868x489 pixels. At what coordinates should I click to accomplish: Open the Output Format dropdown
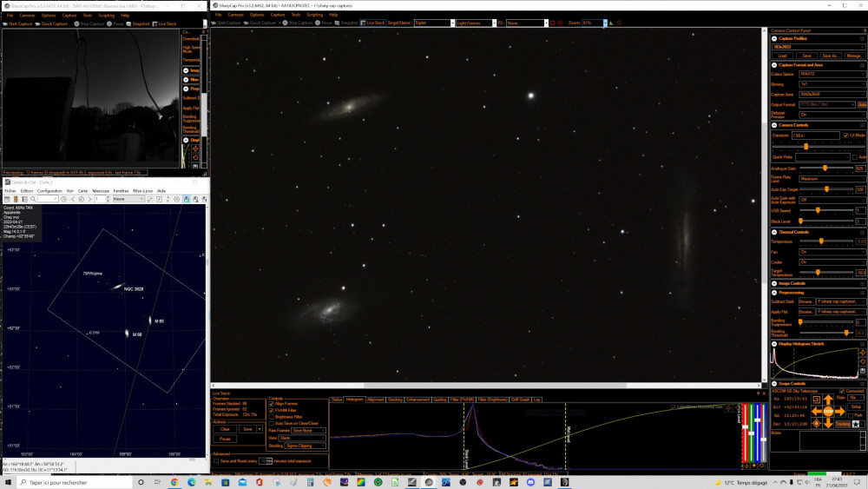[826, 105]
